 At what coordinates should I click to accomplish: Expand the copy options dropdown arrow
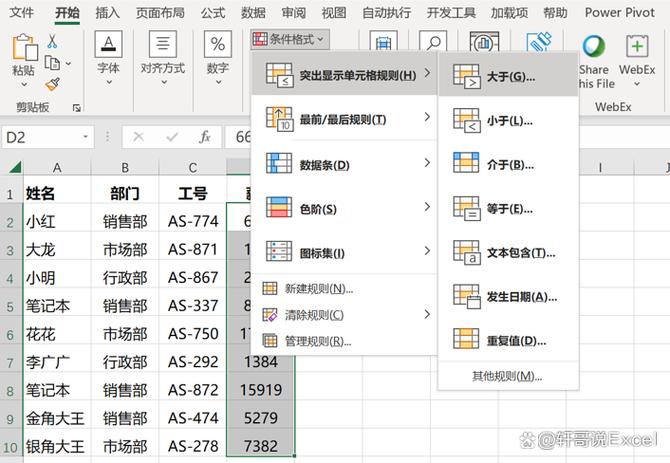(x=68, y=64)
